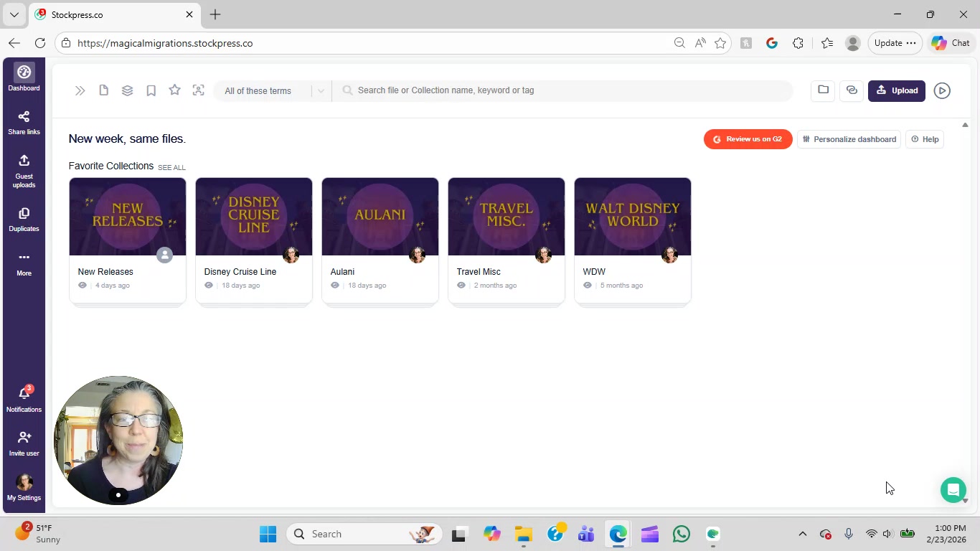Open My Settings in the sidebar
This screenshot has height=551, width=980.
[x=24, y=487]
